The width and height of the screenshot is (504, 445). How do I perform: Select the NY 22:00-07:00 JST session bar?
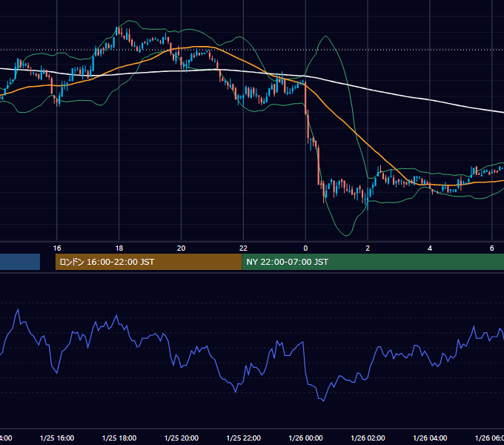click(373, 262)
